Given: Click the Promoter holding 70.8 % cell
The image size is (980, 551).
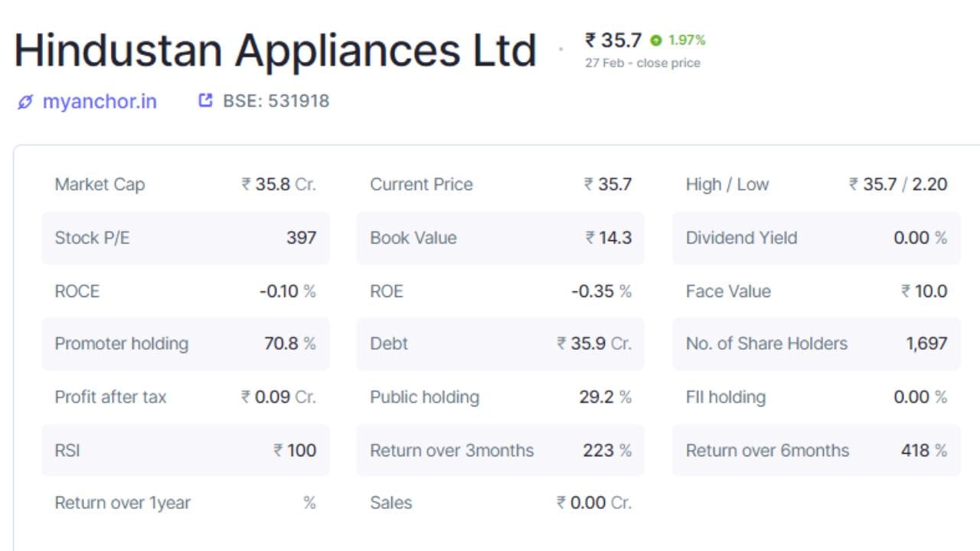Looking at the screenshot, I should [186, 344].
